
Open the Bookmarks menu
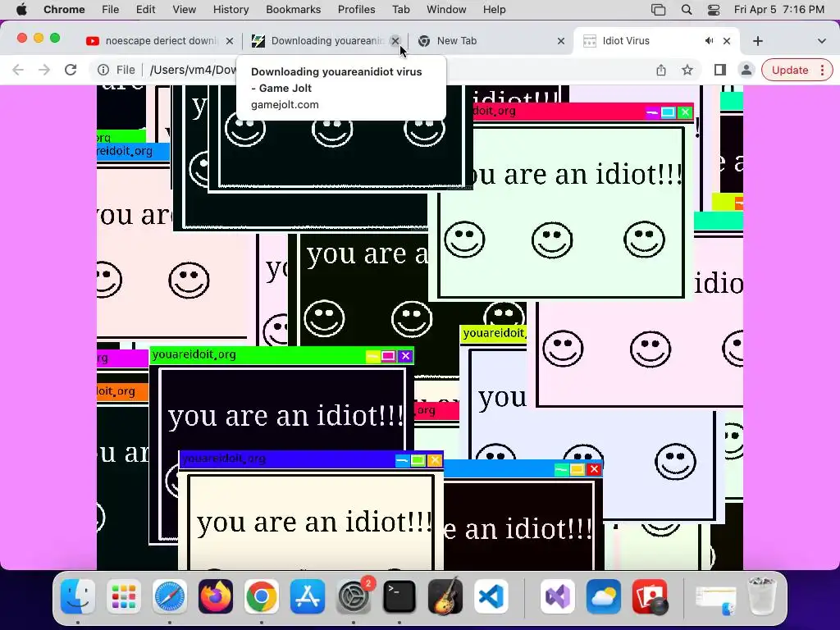(293, 9)
